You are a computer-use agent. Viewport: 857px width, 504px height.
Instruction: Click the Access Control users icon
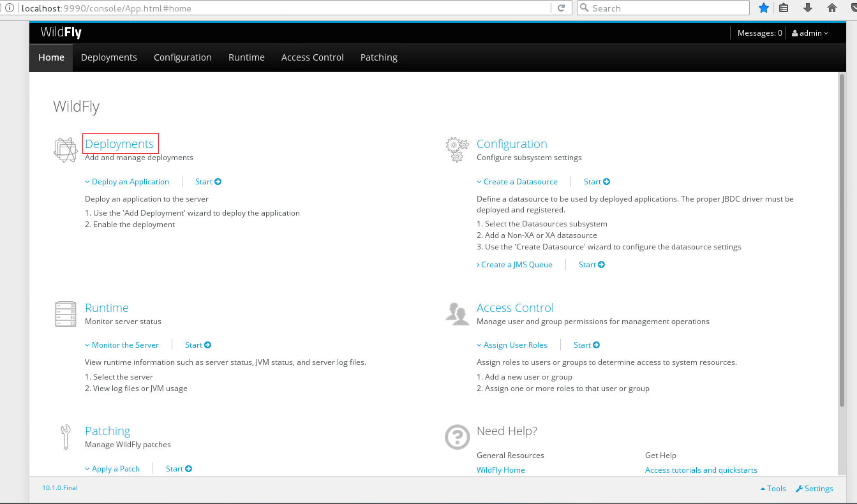pyautogui.click(x=457, y=314)
